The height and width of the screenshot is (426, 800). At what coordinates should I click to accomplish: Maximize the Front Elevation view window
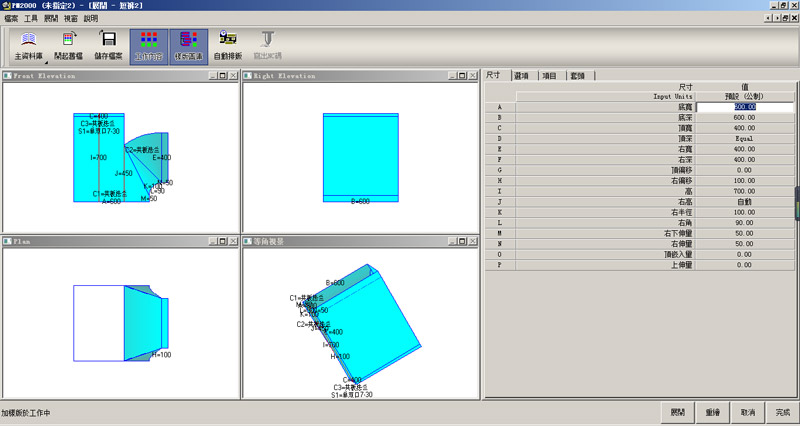(x=223, y=76)
